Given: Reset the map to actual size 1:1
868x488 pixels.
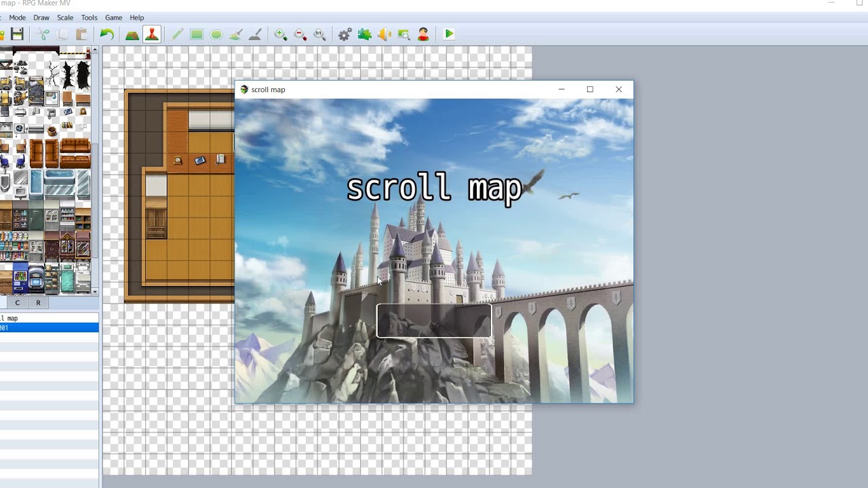Looking at the screenshot, I should coord(319,34).
